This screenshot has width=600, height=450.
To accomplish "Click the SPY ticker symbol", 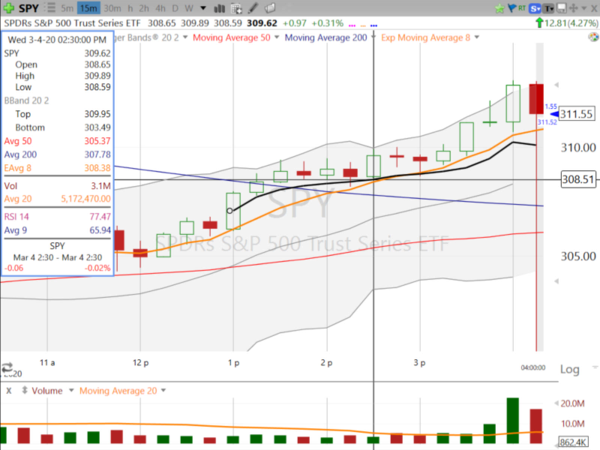I will click(x=29, y=8).
